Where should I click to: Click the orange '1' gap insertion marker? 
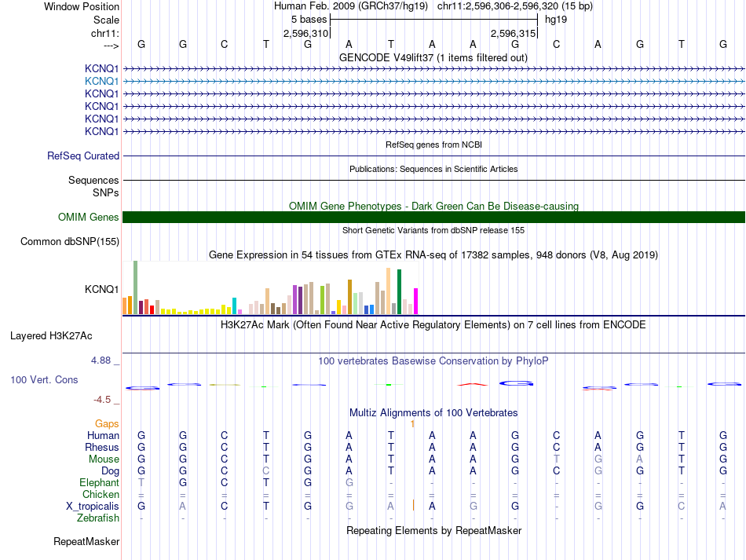click(x=412, y=423)
